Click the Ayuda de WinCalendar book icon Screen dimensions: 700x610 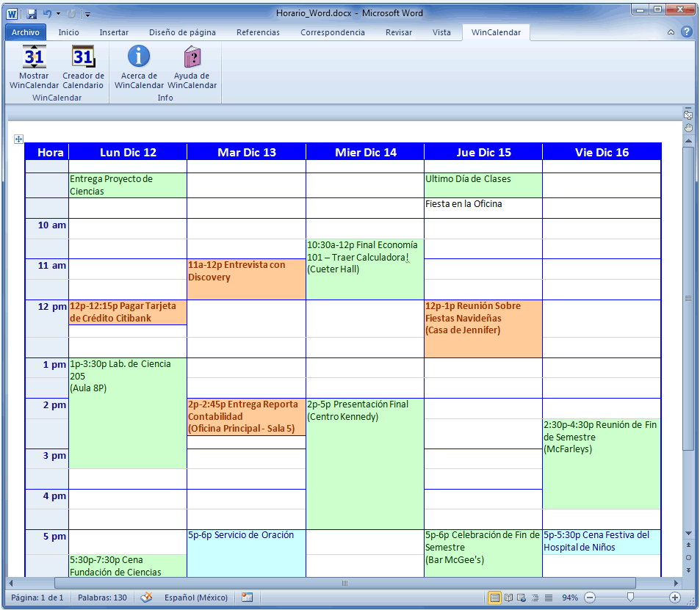point(192,57)
